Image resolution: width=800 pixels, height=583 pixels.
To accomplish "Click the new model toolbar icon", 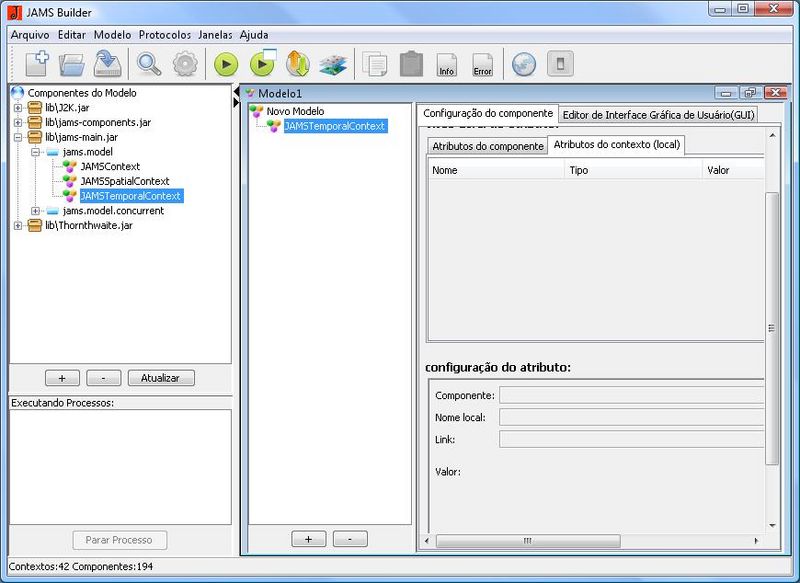I will click(36, 64).
